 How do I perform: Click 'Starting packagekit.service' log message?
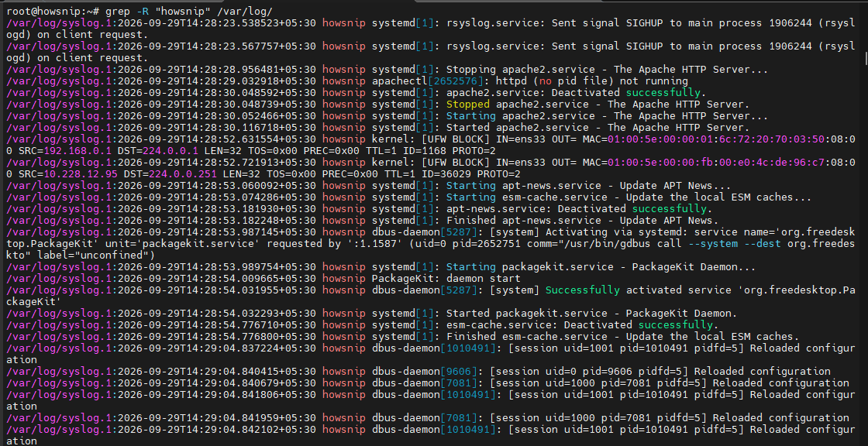(x=601, y=266)
